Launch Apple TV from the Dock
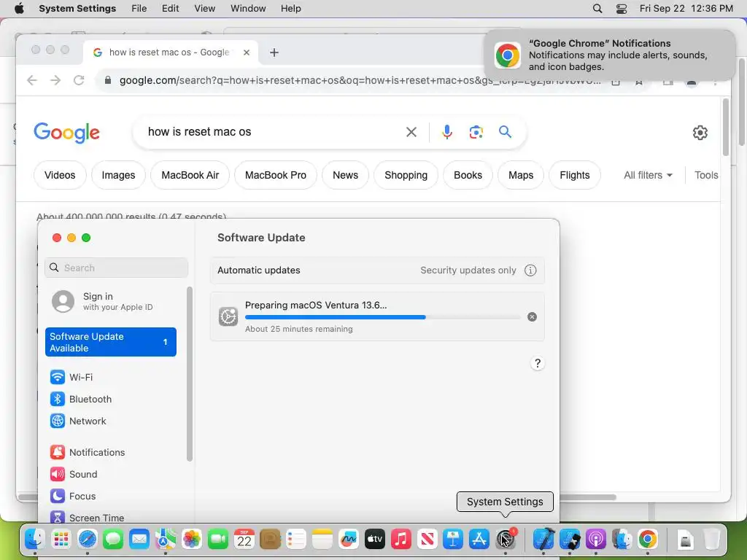The height and width of the screenshot is (560, 747). click(375, 540)
